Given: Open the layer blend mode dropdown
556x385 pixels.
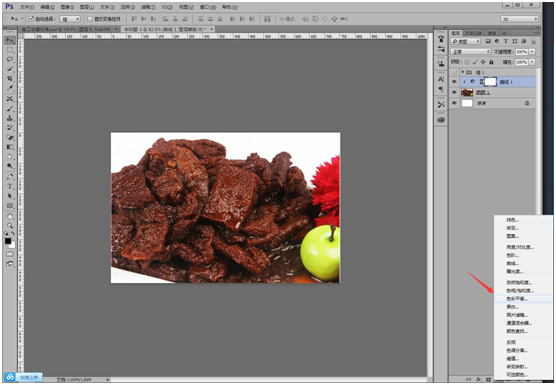Looking at the screenshot, I should (x=471, y=52).
